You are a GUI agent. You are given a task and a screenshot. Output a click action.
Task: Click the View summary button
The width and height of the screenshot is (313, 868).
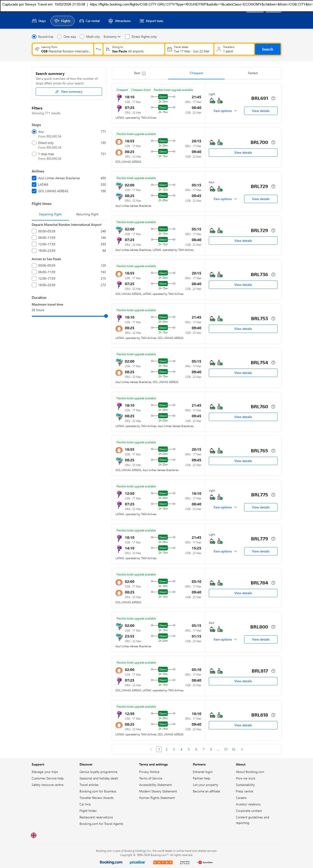click(69, 92)
